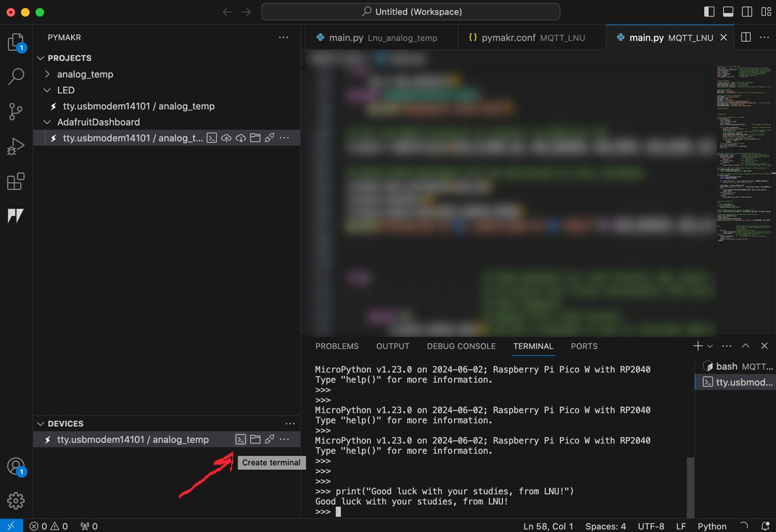Select bash MQTT terminal instance
This screenshot has height=532, width=776.
coord(735,366)
